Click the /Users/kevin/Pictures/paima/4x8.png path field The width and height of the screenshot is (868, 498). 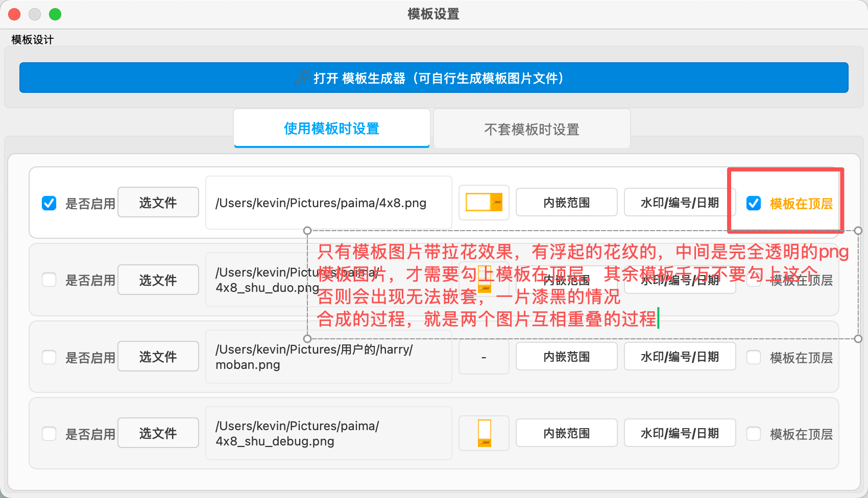click(328, 203)
